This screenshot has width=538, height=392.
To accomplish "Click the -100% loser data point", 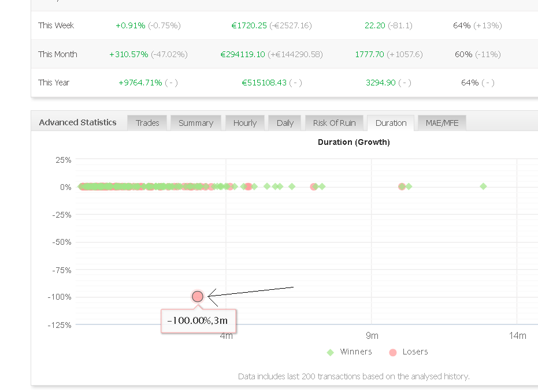I will (x=197, y=296).
